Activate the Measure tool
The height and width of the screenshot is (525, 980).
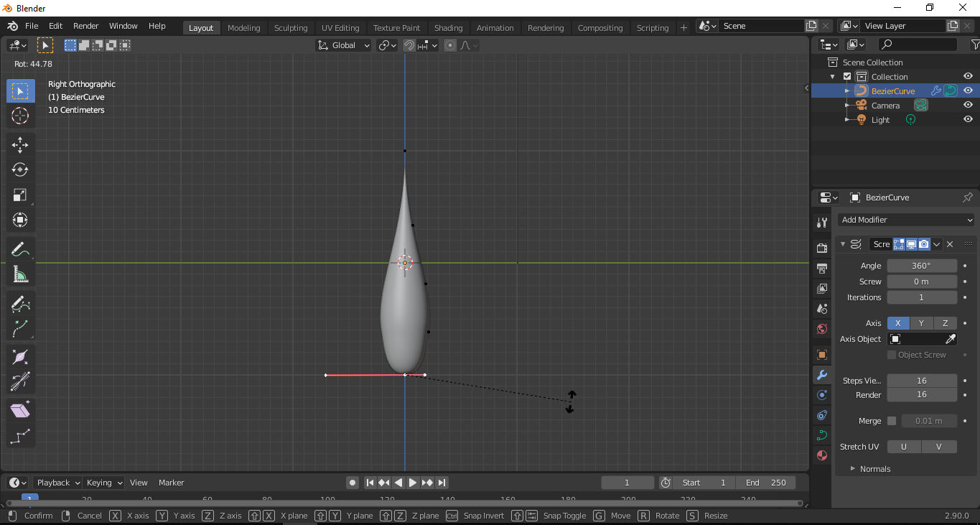coord(20,274)
